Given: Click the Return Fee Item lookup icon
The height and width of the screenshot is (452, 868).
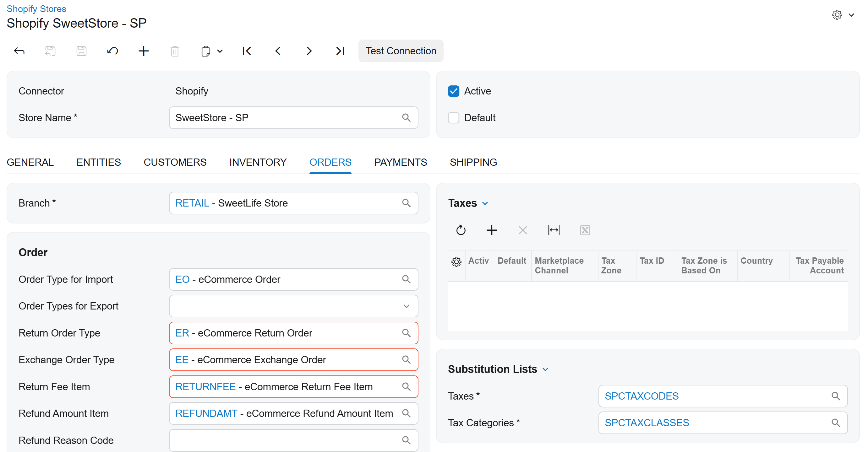Looking at the screenshot, I should coord(406,386).
